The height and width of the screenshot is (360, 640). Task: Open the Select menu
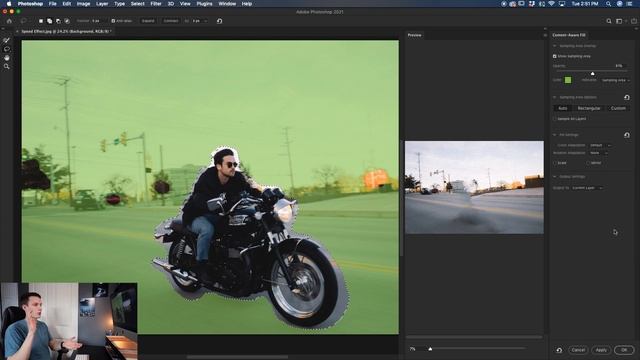[138, 4]
